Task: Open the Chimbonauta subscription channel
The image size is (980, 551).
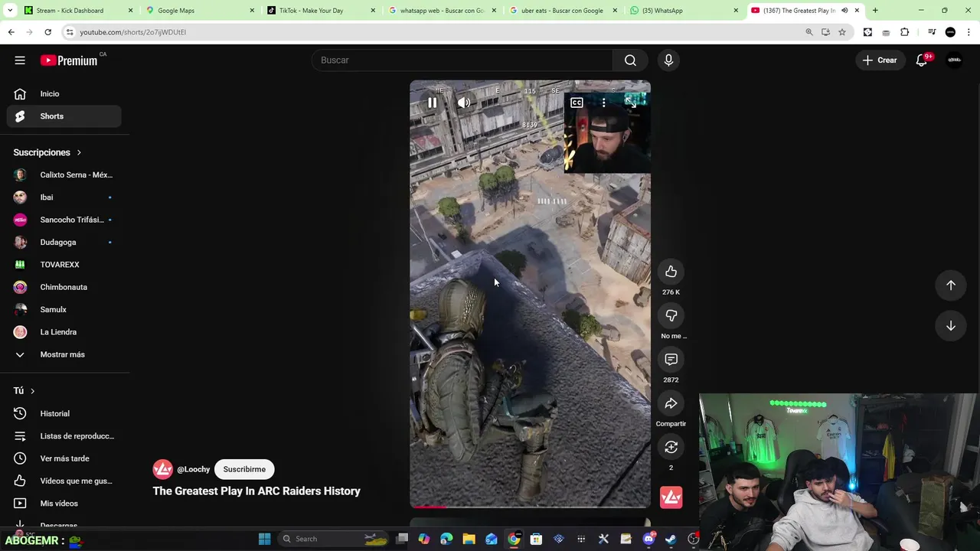Action: (64, 287)
